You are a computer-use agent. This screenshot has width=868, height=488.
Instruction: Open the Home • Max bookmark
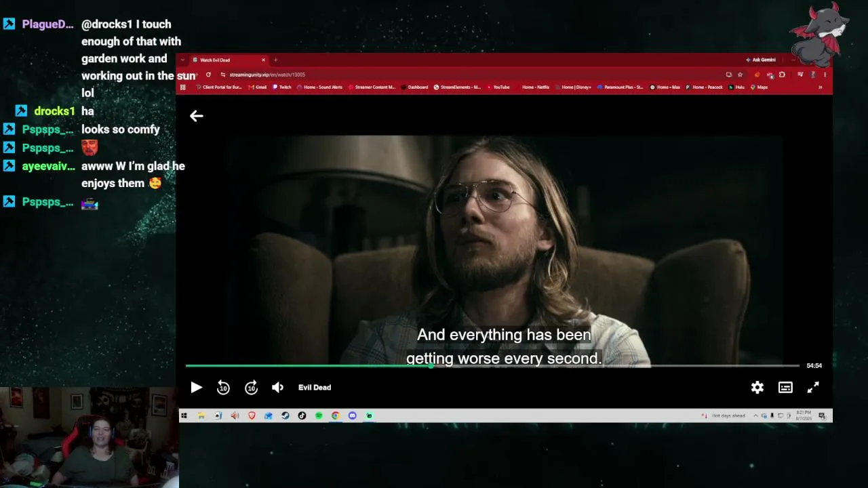pyautogui.click(x=665, y=87)
